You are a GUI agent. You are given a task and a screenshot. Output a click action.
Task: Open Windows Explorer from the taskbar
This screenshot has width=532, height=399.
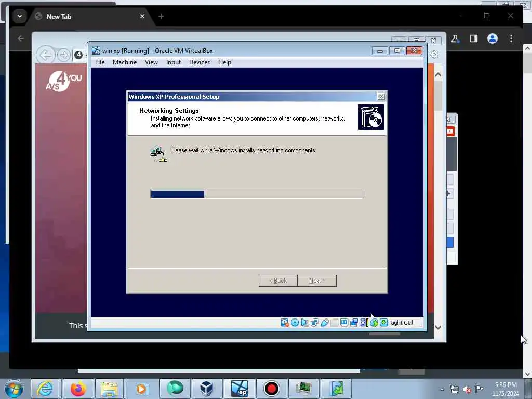tap(109, 389)
